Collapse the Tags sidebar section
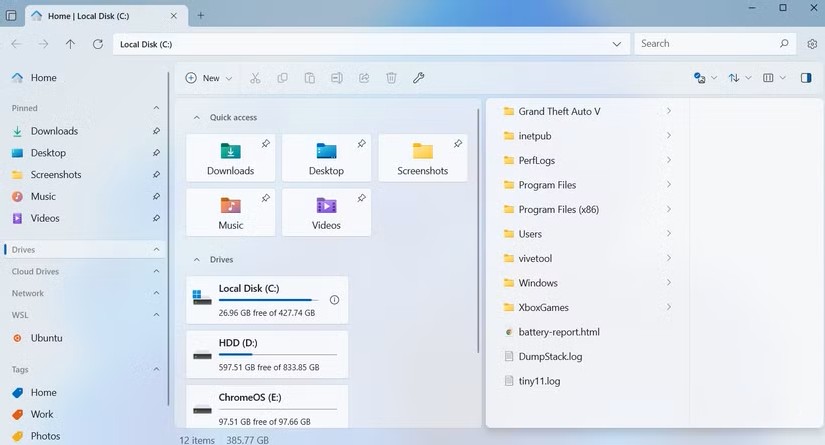Screen dimensions: 825x445 pyautogui.click(x=156, y=369)
